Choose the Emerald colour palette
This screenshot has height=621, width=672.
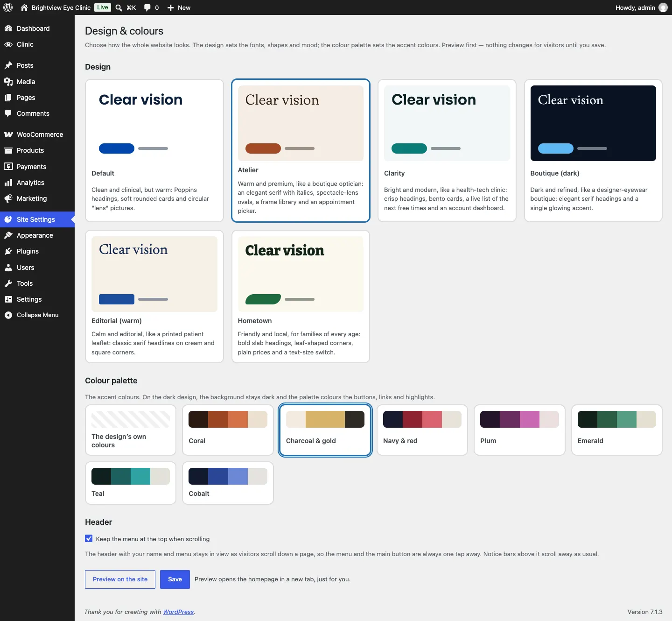coord(617,430)
